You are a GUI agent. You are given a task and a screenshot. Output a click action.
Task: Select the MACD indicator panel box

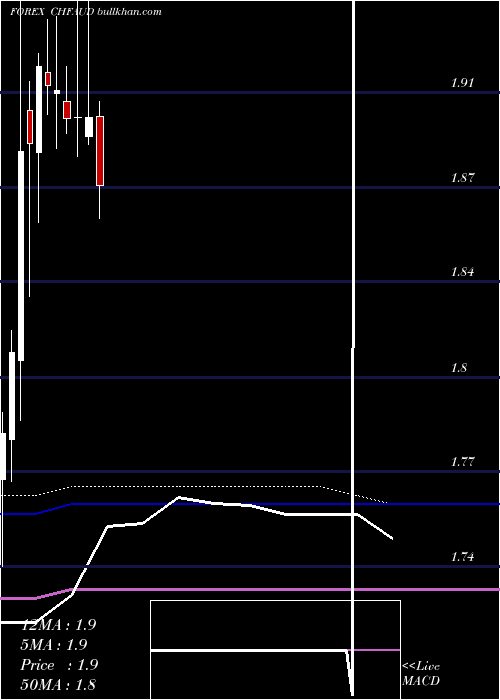pyautogui.click(x=275, y=650)
